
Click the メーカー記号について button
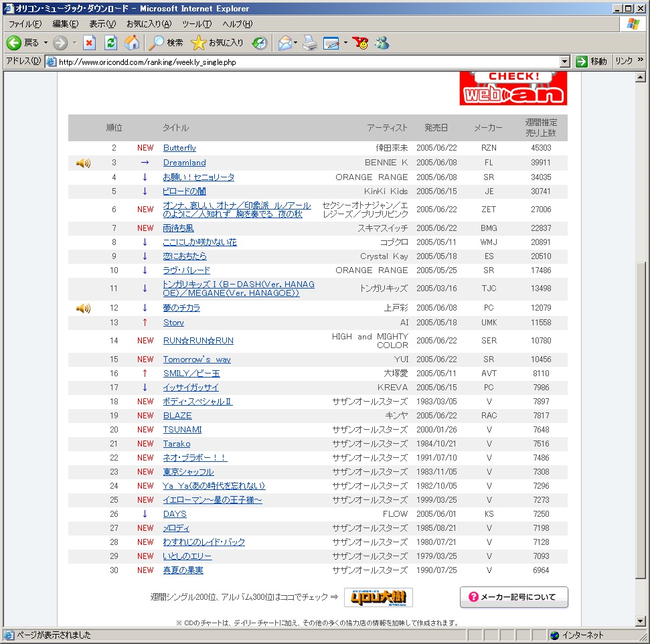pos(513,597)
